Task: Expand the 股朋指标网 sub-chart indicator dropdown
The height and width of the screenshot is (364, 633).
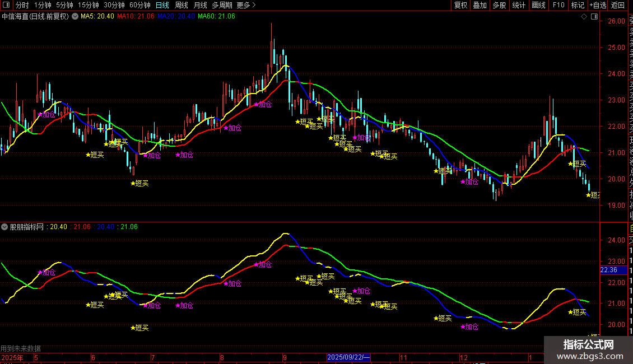Action: coord(5,227)
